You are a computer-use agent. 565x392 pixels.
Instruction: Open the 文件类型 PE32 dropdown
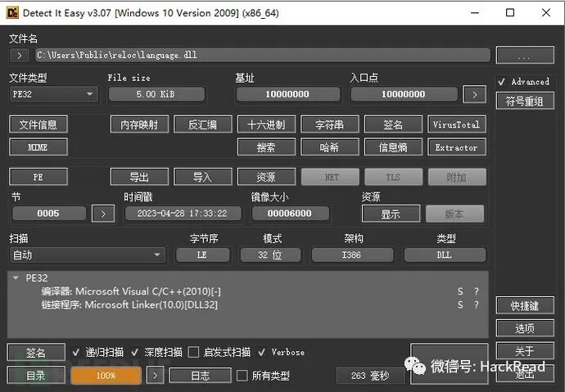53,94
